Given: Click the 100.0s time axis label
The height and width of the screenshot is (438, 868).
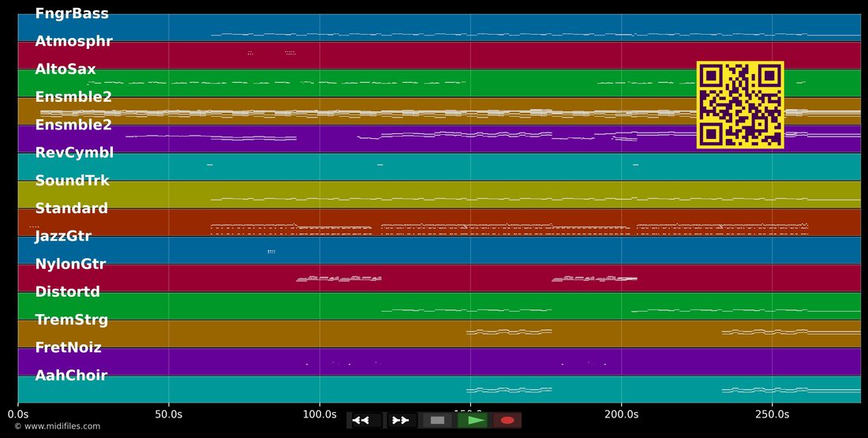Looking at the screenshot, I should [x=320, y=414].
